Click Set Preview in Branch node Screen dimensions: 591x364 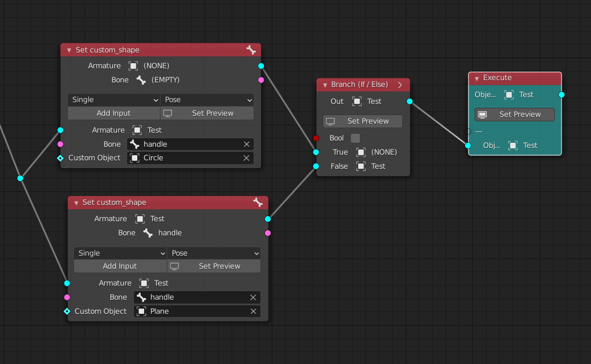tap(363, 121)
